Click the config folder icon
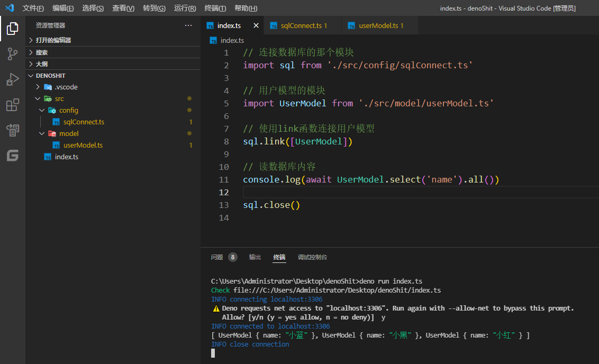Screen dimensions: 599x364 [x=52, y=111]
